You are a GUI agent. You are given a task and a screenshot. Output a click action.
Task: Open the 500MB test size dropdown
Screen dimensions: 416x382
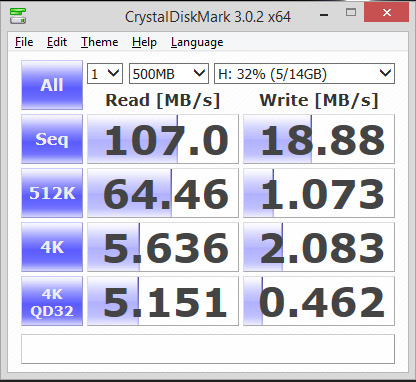(169, 73)
